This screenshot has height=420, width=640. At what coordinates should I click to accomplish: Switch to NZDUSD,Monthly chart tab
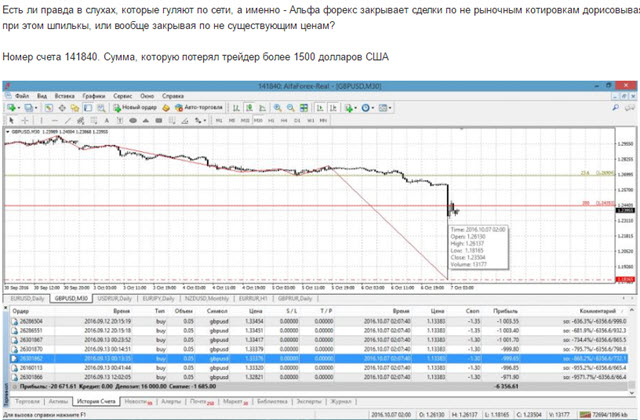tap(207, 298)
